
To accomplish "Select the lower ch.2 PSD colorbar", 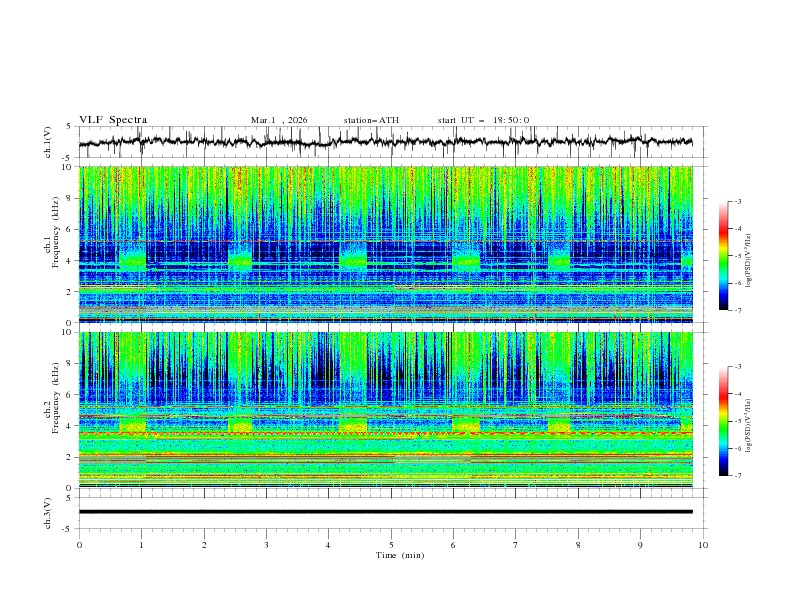I will pyautogui.click(x=724, y=421).
